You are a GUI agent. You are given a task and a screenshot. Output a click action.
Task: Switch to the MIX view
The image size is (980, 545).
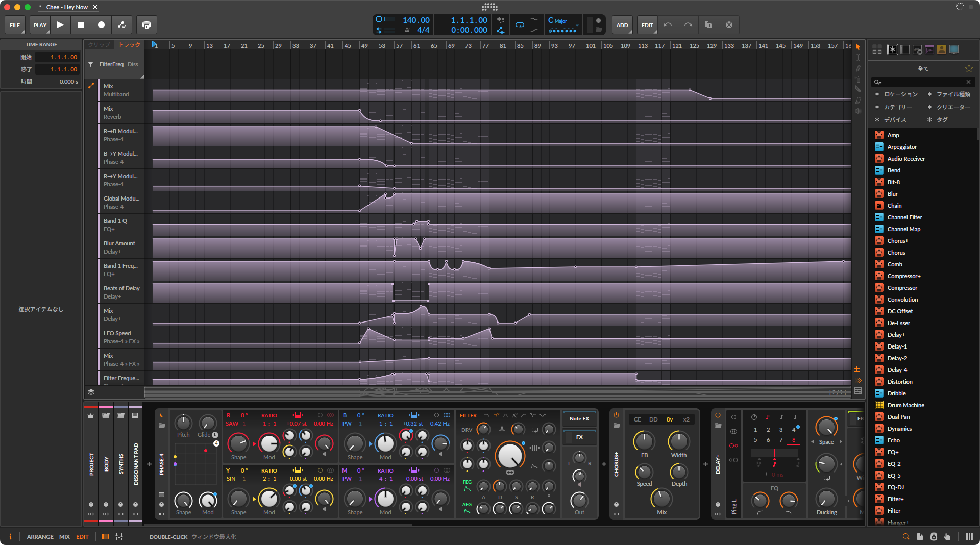[x=64, y=537]
